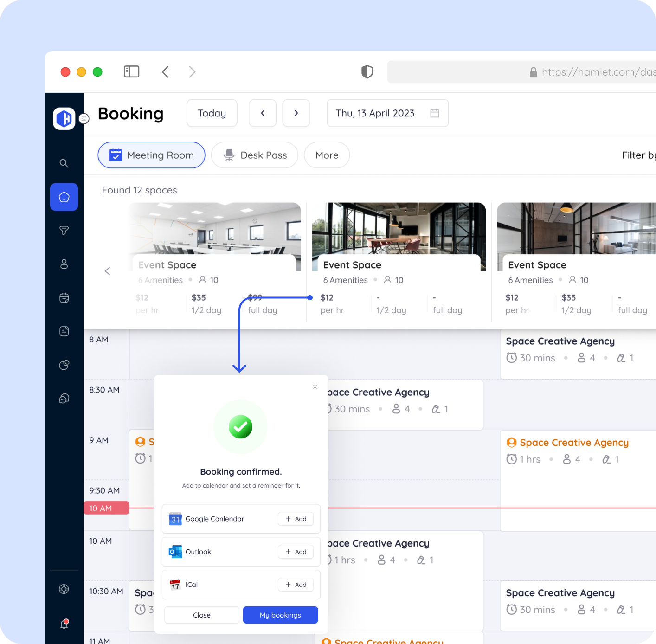Click the iCal icon
Viewport: 656px width, 644px height.
(x=175, y=585)
